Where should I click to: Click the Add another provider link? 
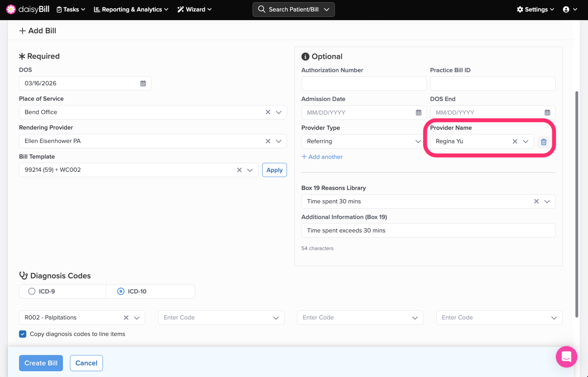point(322,157)
